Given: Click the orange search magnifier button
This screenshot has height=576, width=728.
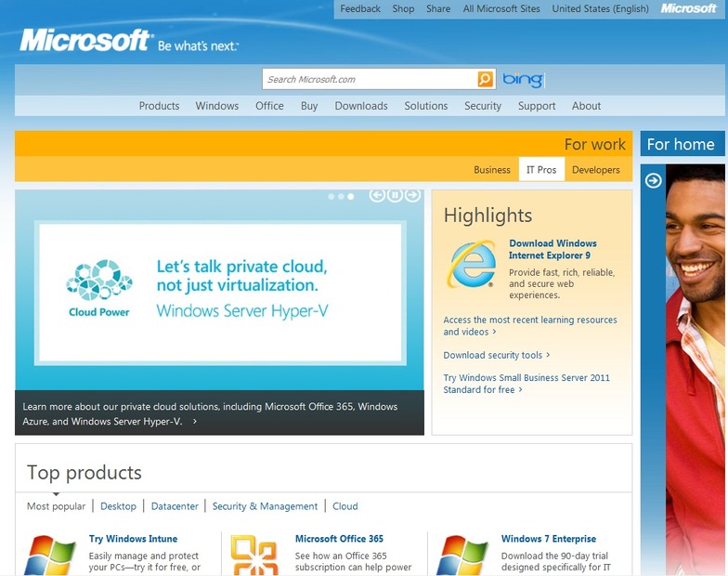Looking at the screenshot, I should 485,79.
